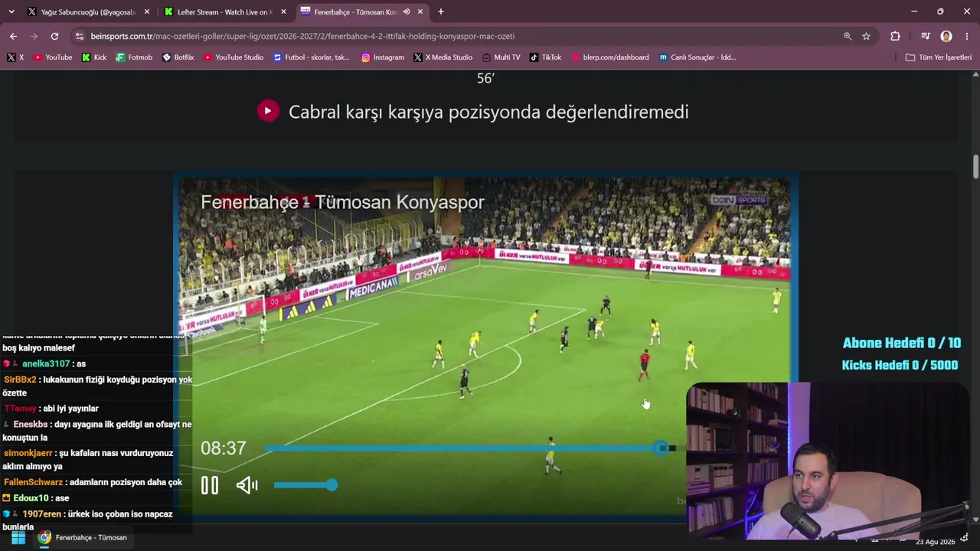Open the TikTok bookmark
This screenshot has height=551, width=980.
pyautogui.click(x=545, y=57)
